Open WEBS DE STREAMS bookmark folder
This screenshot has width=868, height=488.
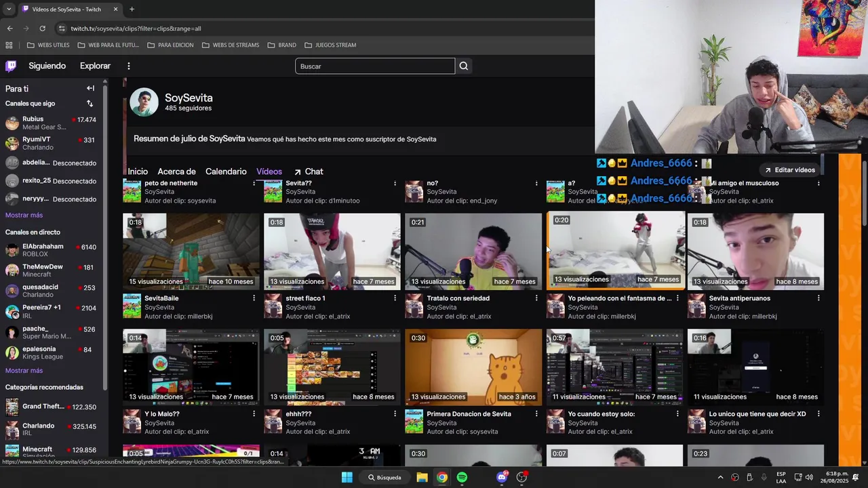(231, 45)
